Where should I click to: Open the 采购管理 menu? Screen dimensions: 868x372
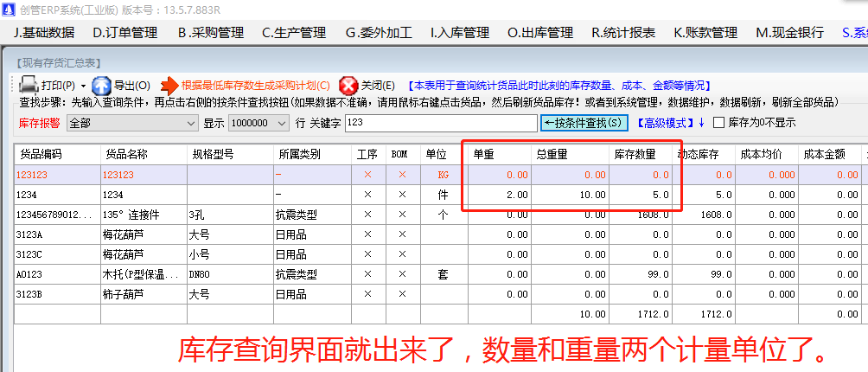pos(210,33)
